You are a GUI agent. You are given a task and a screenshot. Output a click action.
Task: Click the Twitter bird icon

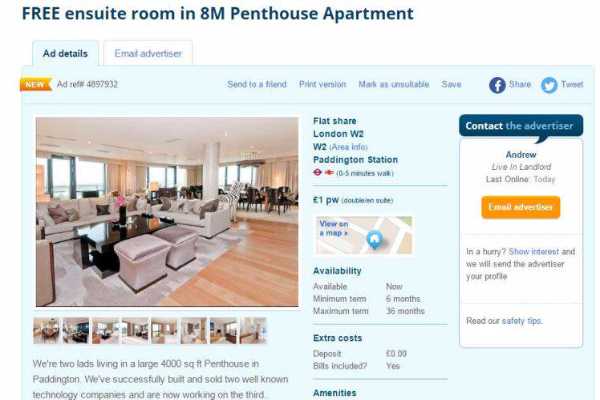click(x=549, y=85)
